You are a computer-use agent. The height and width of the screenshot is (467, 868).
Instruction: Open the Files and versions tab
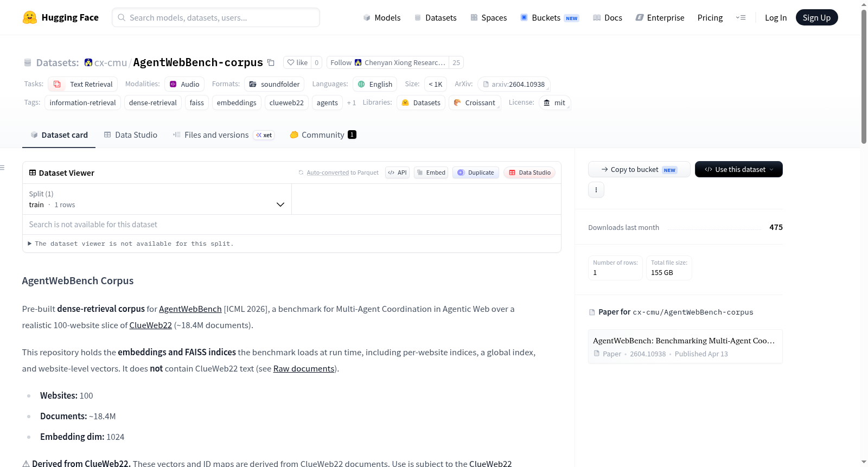(223, 135)
